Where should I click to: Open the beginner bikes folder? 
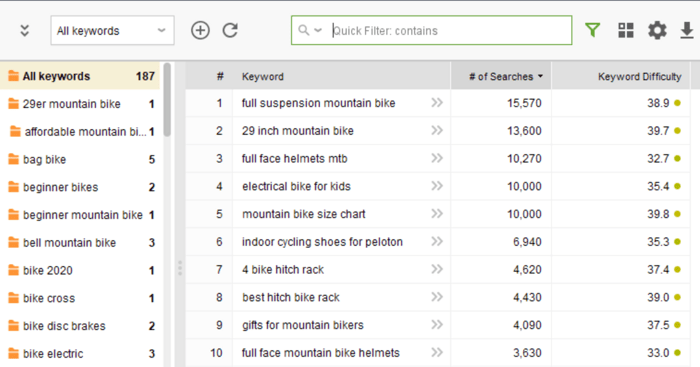click(80, 187)
